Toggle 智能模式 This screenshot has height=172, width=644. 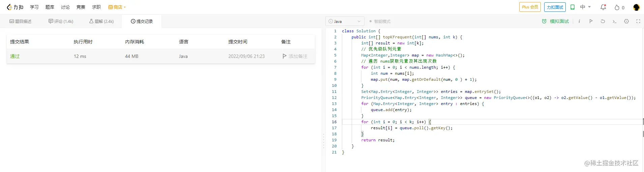coord(380,21)
